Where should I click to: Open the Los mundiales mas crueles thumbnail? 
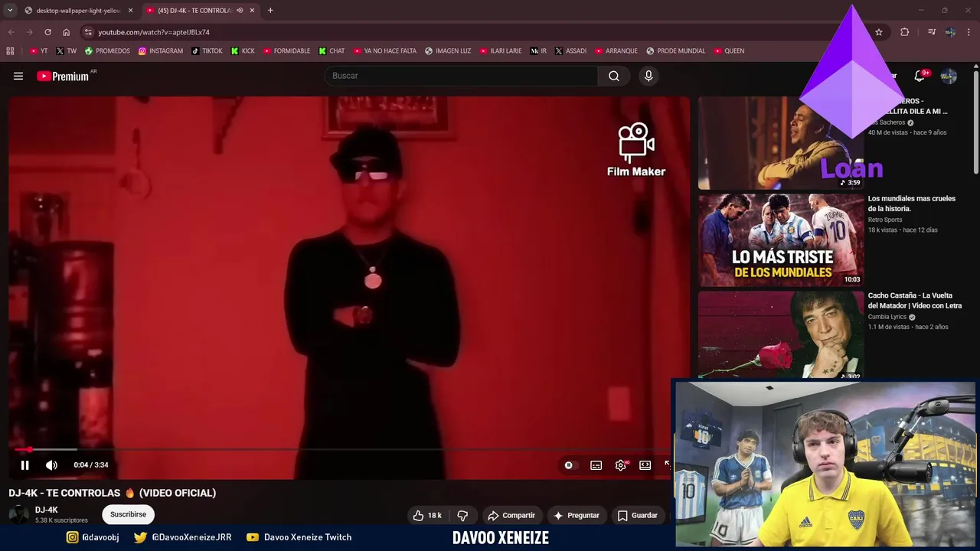[x=781, y=240]
